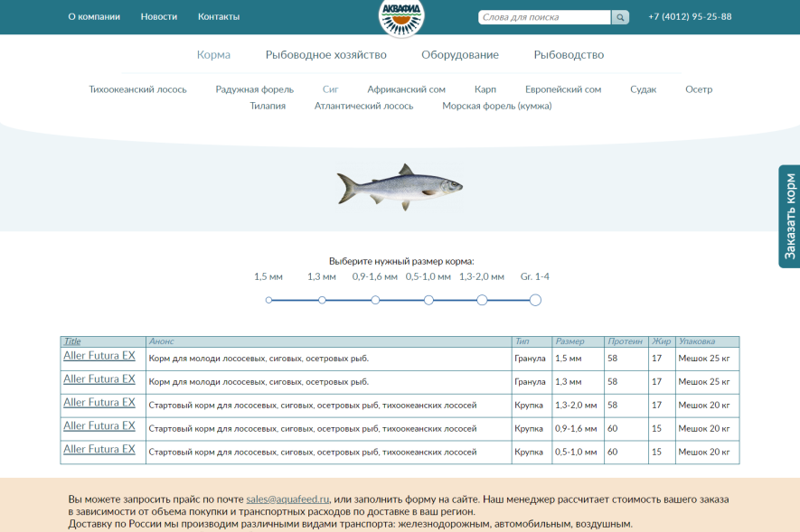Open Aller Futura EX with size 1,3 мм
The width and height of the screenshot is (800, 532).
click(x=99, y=379)
